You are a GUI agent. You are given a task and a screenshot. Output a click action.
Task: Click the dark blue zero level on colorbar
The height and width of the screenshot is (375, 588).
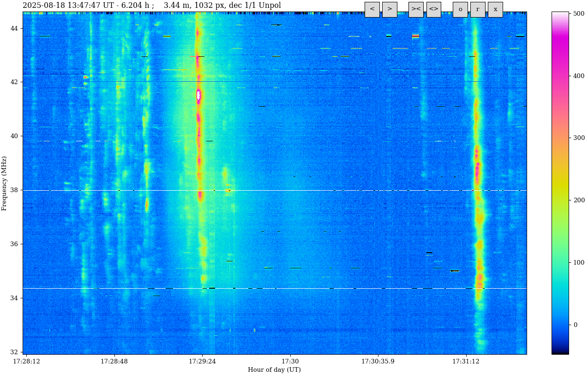[x=560, y=325]
